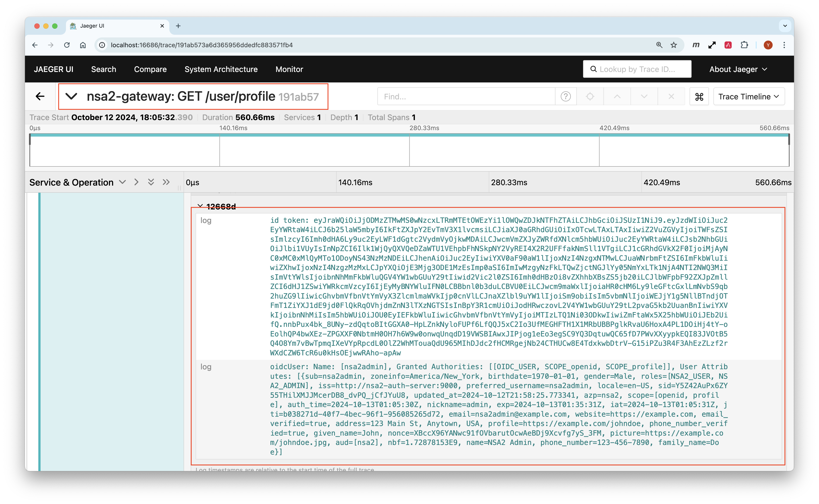Click the locate/focus matches target icon
Screen dimensions: 819x504
[590, 97]
